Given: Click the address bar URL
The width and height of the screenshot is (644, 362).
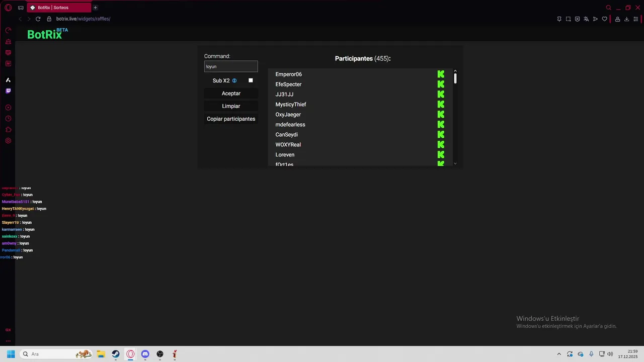Looking at the screenshot, I should click(83, 19).
